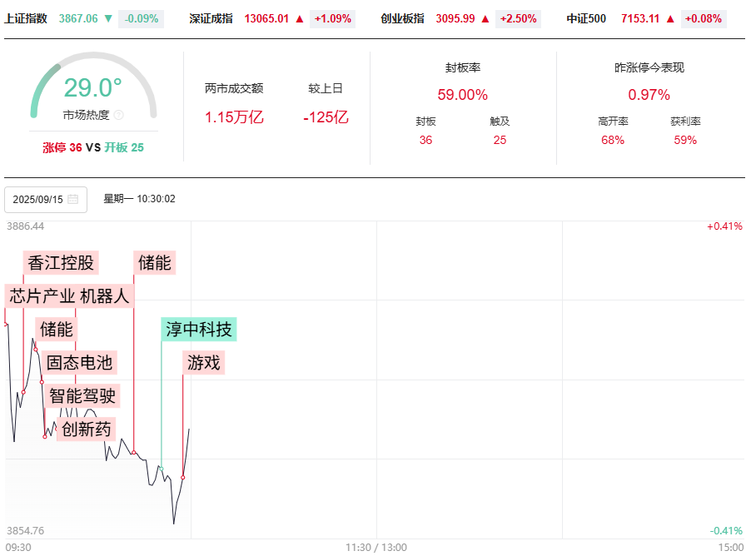
Task: Click the green 淳中科技 chart label
Action: [199, 329]
